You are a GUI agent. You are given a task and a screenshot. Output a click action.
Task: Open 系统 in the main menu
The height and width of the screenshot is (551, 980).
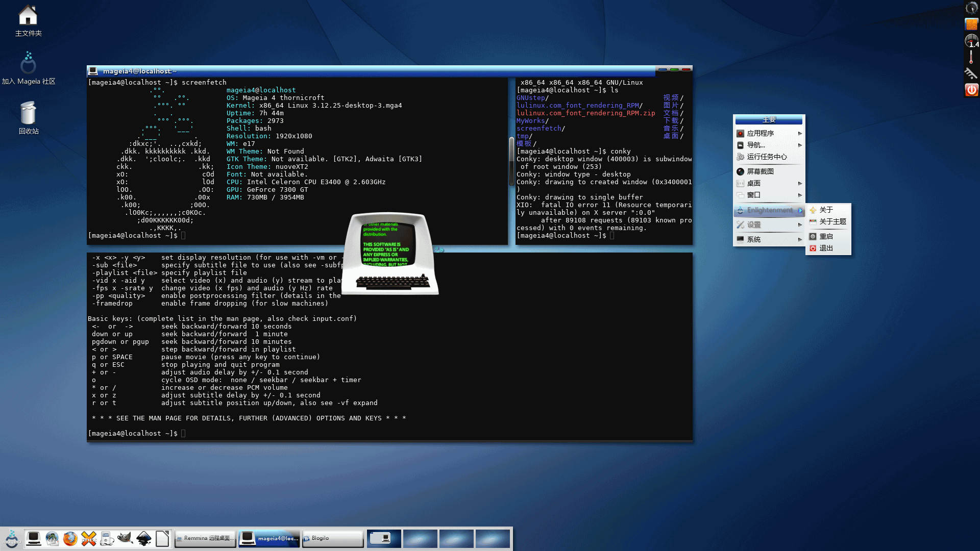point(769,239)
